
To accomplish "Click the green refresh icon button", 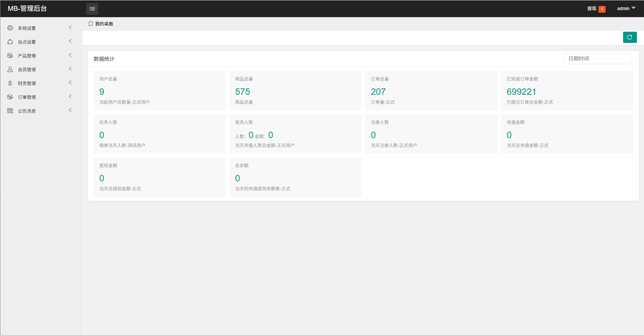I will [630, 37].
